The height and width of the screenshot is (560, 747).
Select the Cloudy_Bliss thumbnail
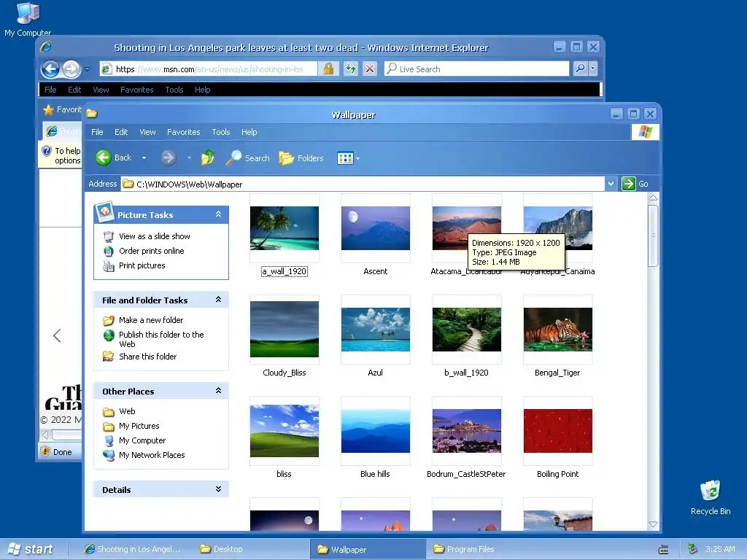coord(285,329)
